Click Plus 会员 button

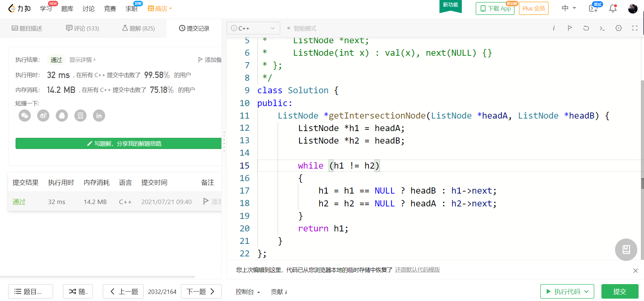534,8
